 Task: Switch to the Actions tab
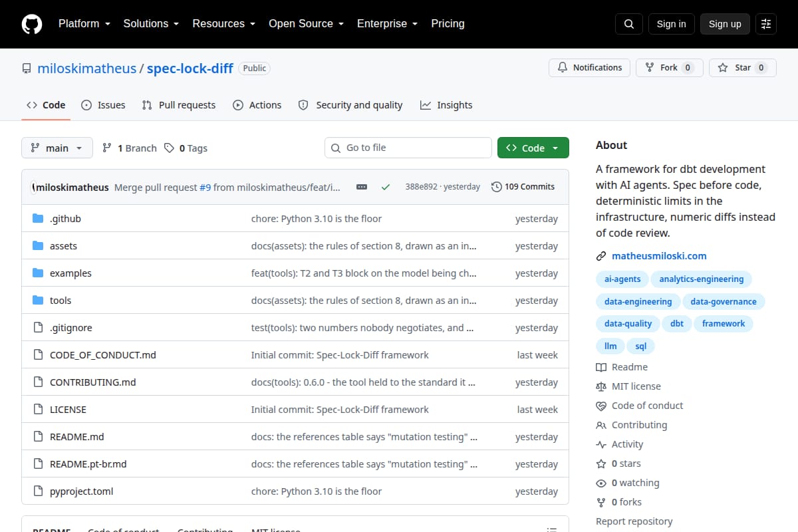point(257,105)
